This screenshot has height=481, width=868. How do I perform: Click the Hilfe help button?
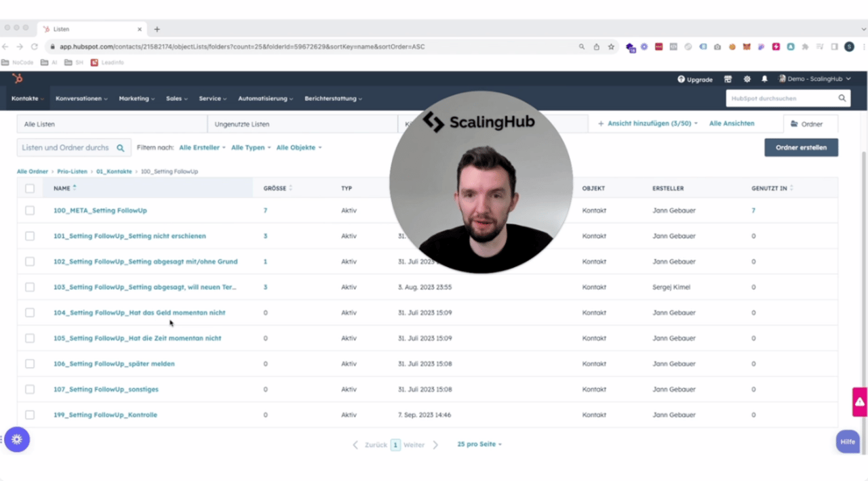(848, 442)
